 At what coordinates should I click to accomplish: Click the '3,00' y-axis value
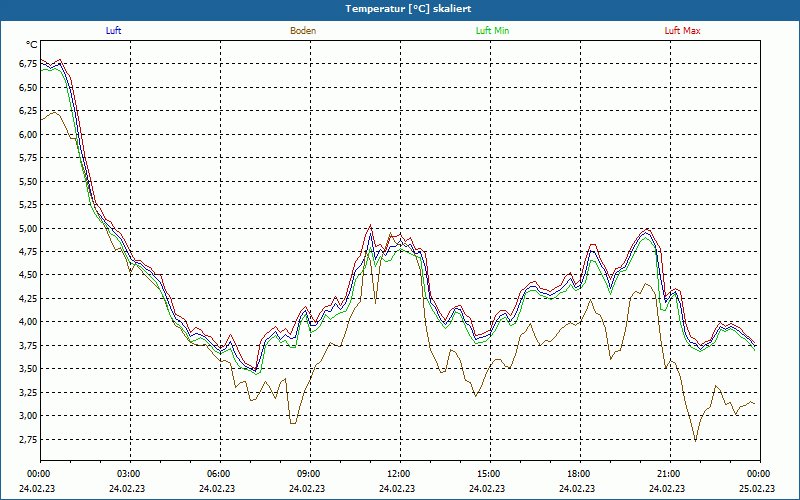tap(28, 416)
